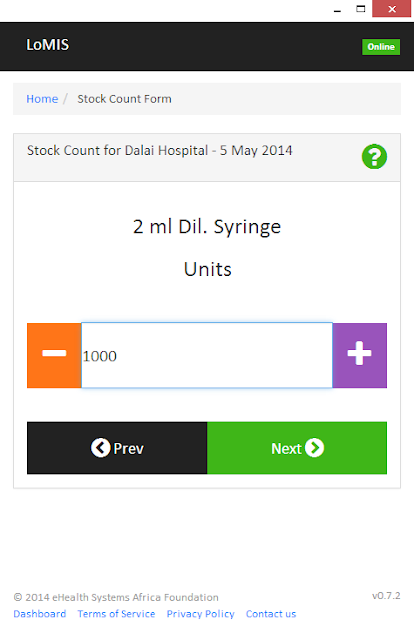
Task: Minimize the LoMIS window
Action: pyautogui.click(x=337, y=10)
